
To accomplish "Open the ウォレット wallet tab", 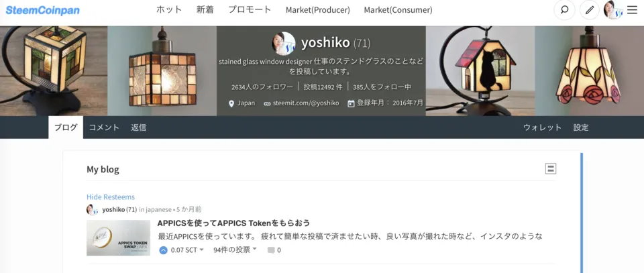I will pyautogui.click(x=542, y=127).
